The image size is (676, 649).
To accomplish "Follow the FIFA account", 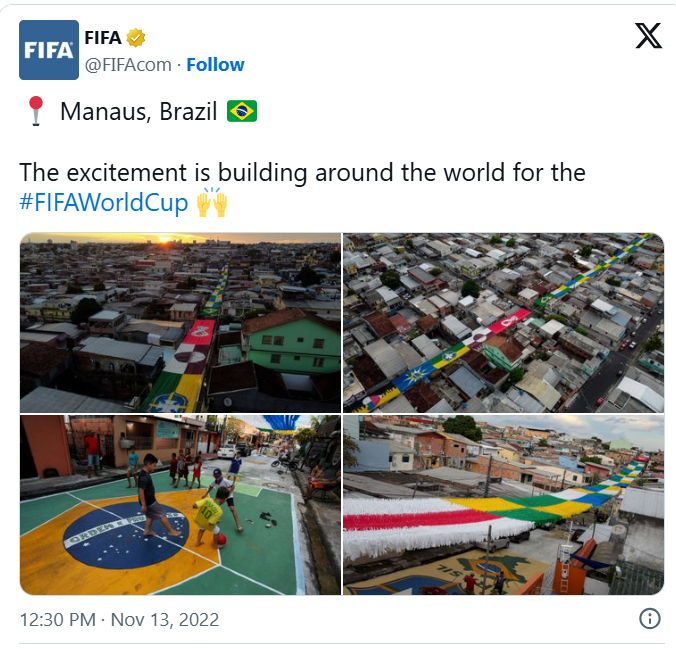I will coord(215,64).
